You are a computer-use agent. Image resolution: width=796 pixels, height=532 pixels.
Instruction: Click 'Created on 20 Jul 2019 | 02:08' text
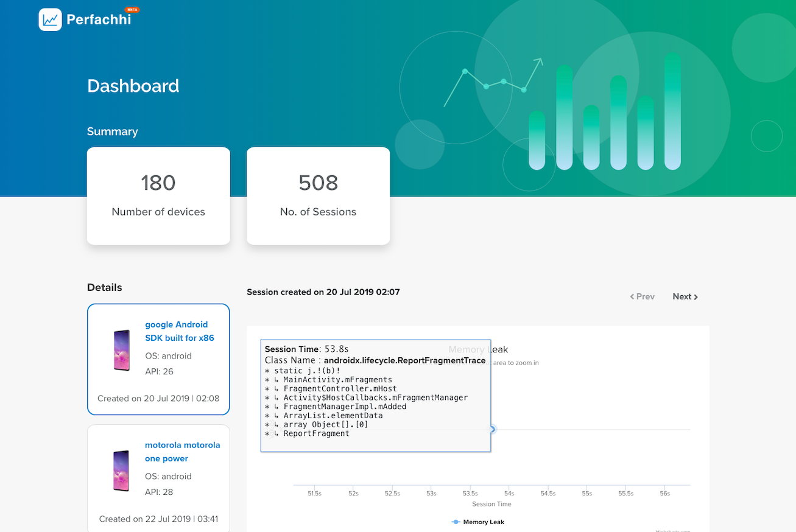(x=158, y=399)
